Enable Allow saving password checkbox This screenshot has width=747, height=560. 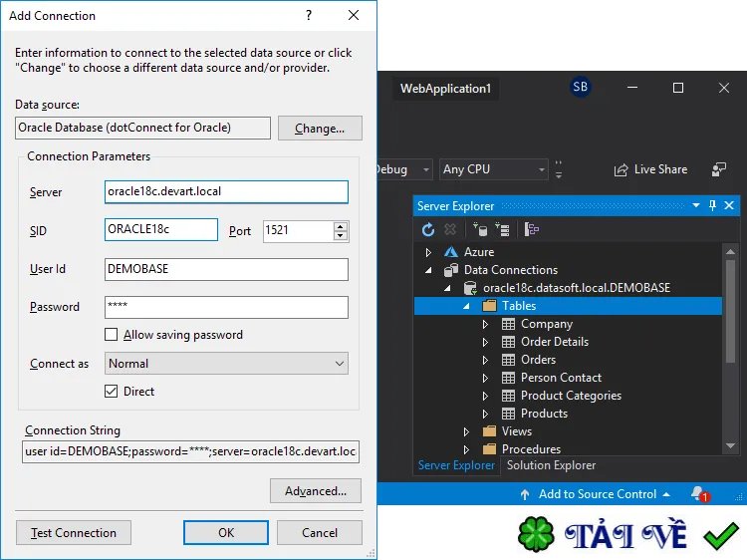click(111, 335)
